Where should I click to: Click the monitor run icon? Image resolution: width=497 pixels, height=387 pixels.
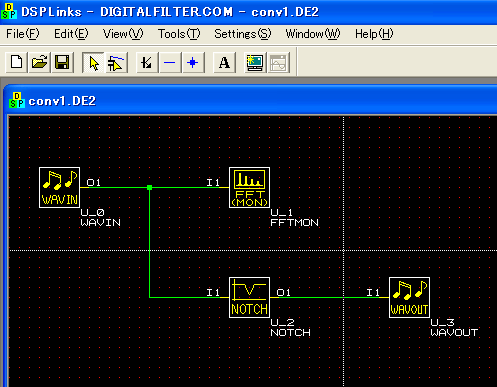255,62
